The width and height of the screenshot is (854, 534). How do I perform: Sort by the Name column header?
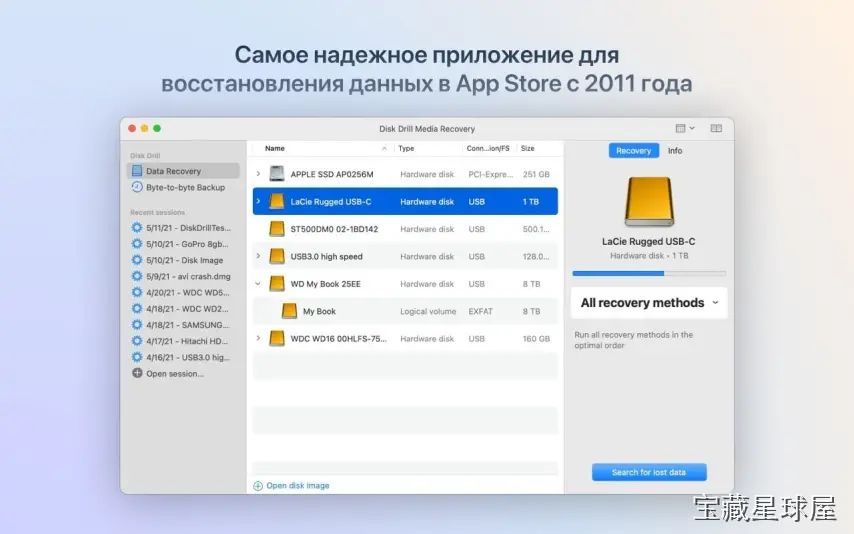(x=274, y=148)
